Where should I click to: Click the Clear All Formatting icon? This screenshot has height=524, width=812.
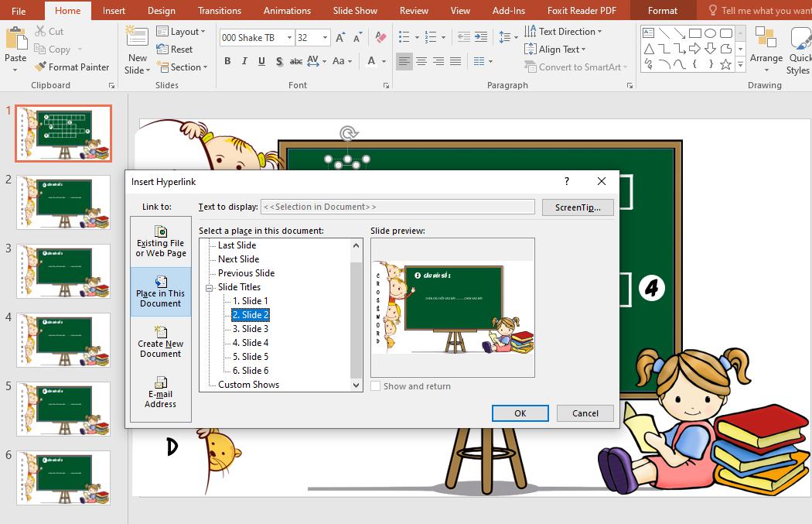pyautogui.click(x=379, y=37)
